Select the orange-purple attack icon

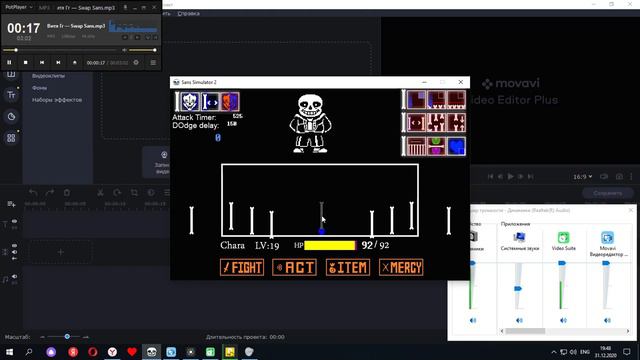pyautogui.click(x=230, y=102)
